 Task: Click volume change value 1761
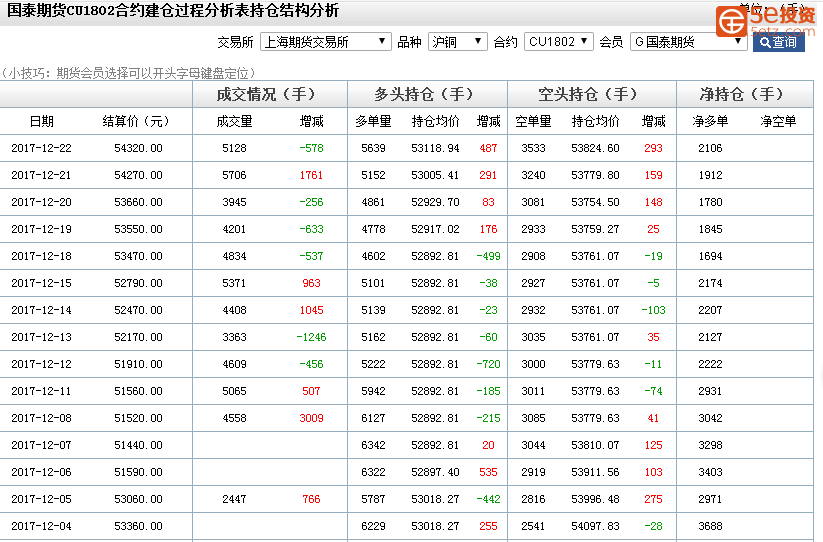pyautogui.click(x=311, y=175)
